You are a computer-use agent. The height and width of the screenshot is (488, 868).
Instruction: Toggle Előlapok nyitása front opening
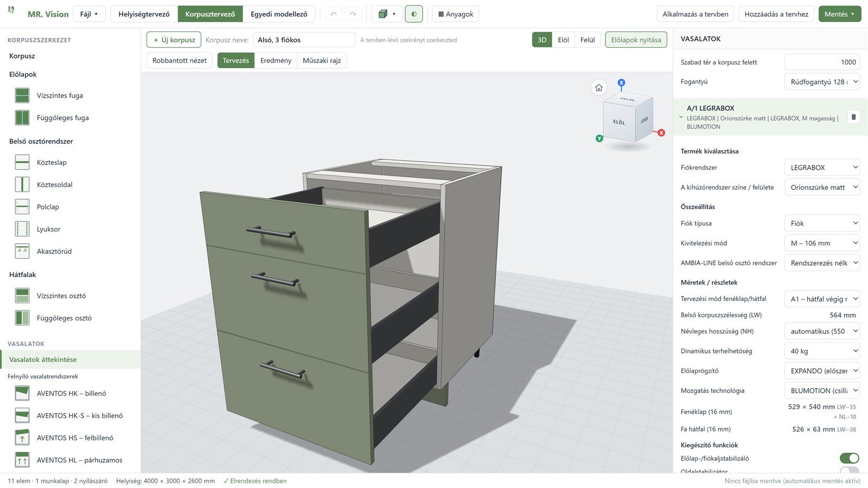pos(636,40)
